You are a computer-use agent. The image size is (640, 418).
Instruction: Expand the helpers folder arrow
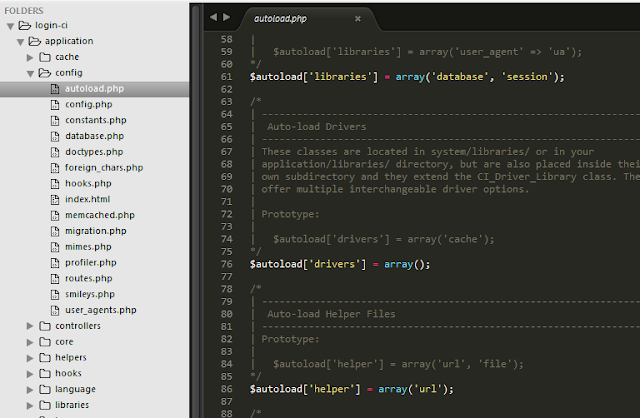(30, 358)
